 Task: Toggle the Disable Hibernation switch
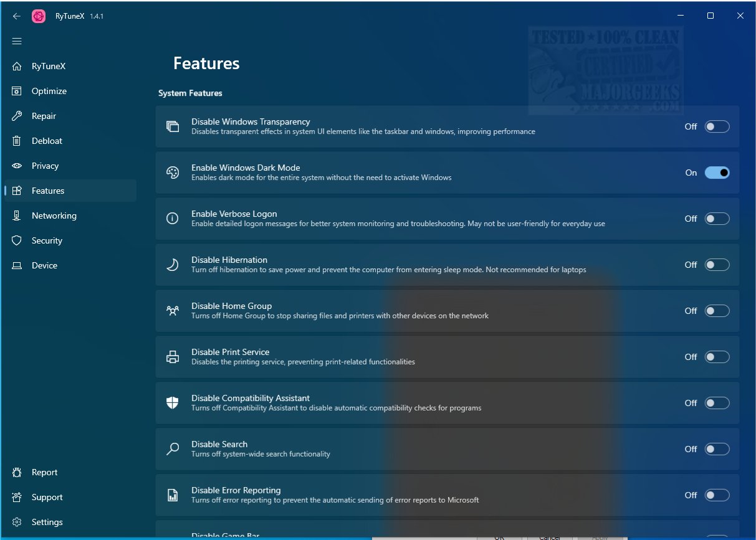coord(717,265)
